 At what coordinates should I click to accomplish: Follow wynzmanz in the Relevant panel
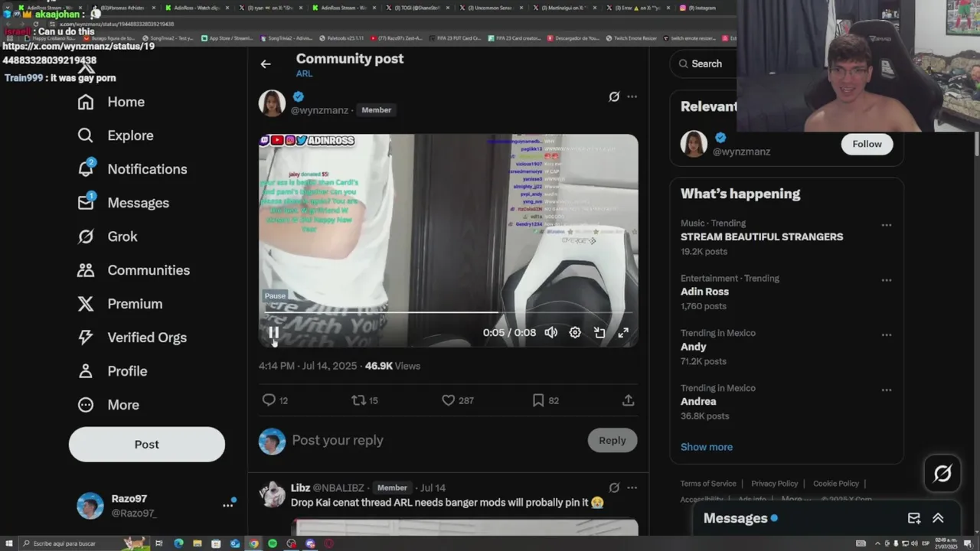pos(867,144)
